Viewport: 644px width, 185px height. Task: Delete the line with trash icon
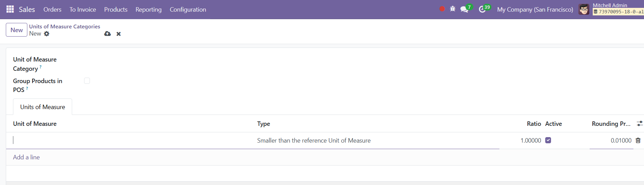[x=638, y=141]
